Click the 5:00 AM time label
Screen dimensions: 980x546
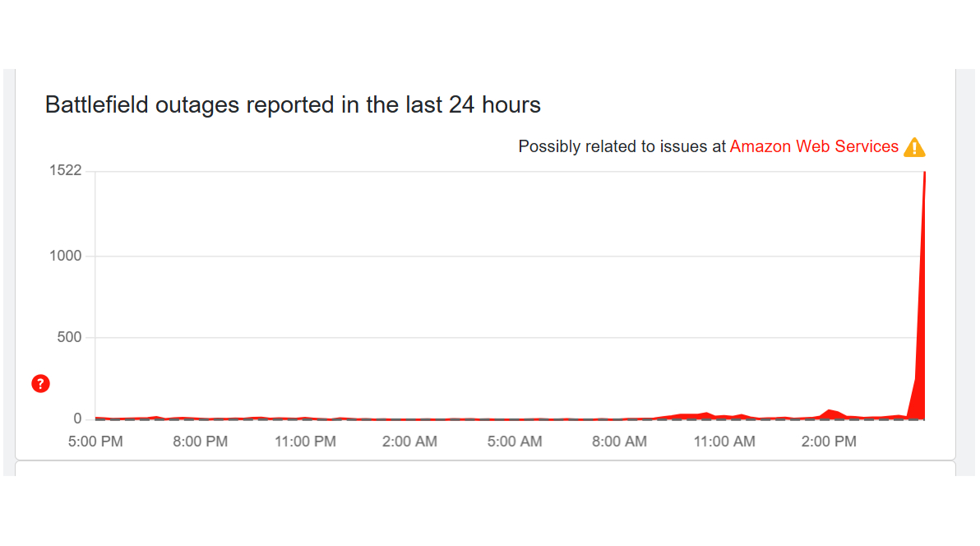coord(514,442)
